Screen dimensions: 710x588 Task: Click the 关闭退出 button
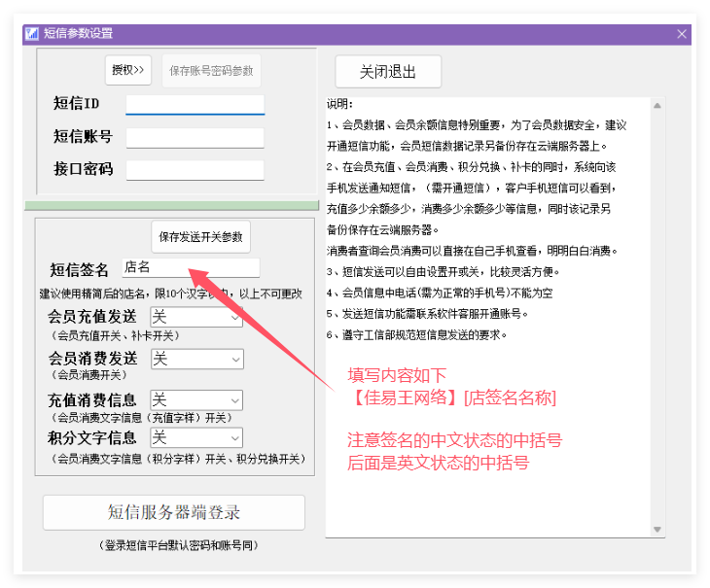pyautogui.click(x=388, y=72)
